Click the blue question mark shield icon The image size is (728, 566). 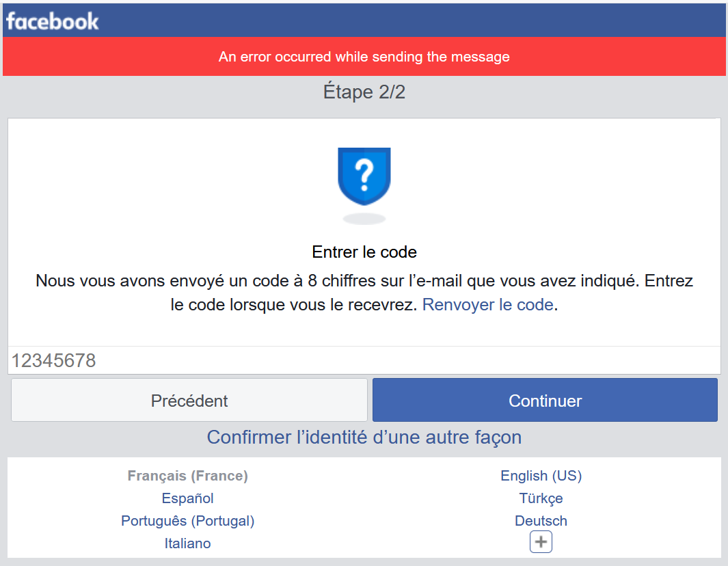tap(364, 176)
